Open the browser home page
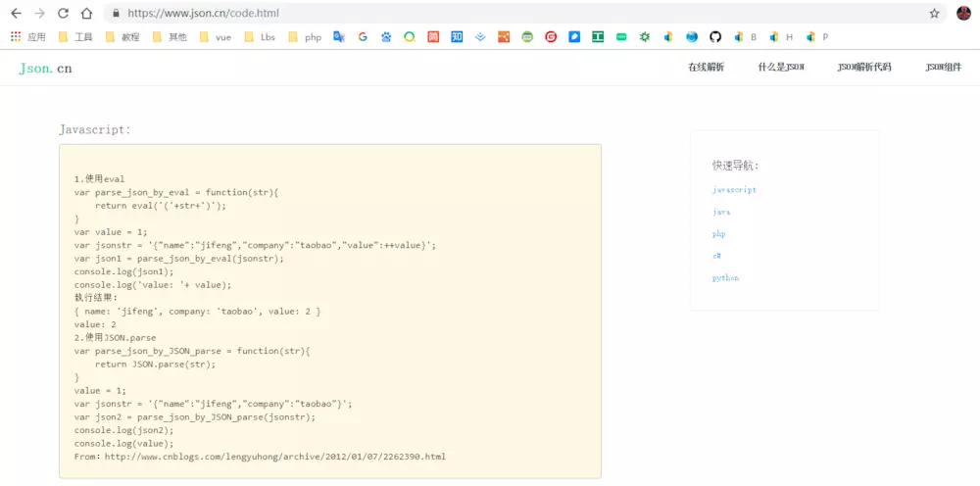Screen dimensions: 980x486 coord(86,13)
